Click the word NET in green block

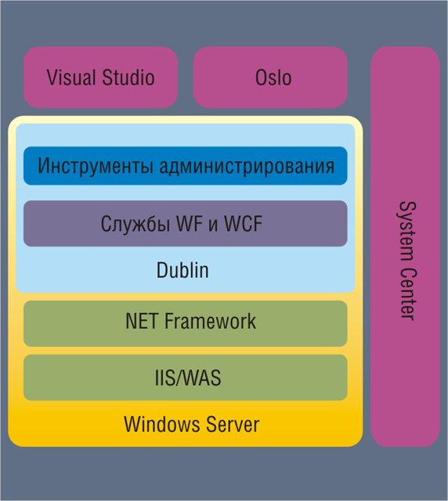142,321
